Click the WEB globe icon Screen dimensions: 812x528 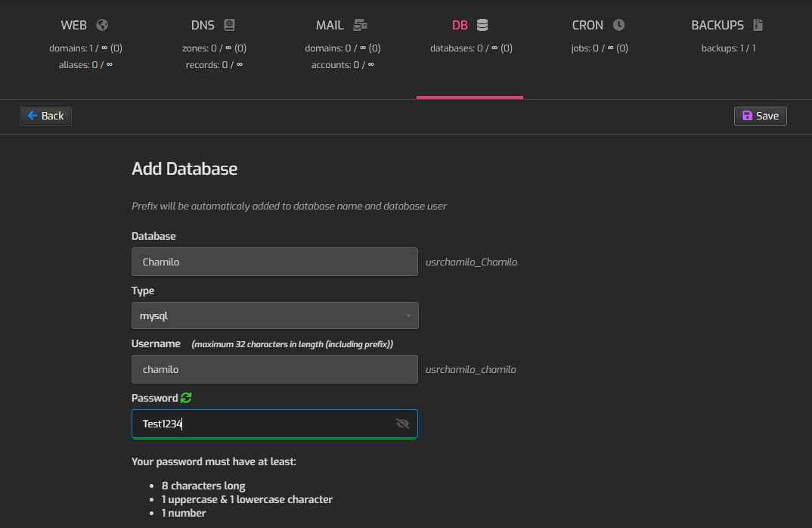tap(103, 25)
